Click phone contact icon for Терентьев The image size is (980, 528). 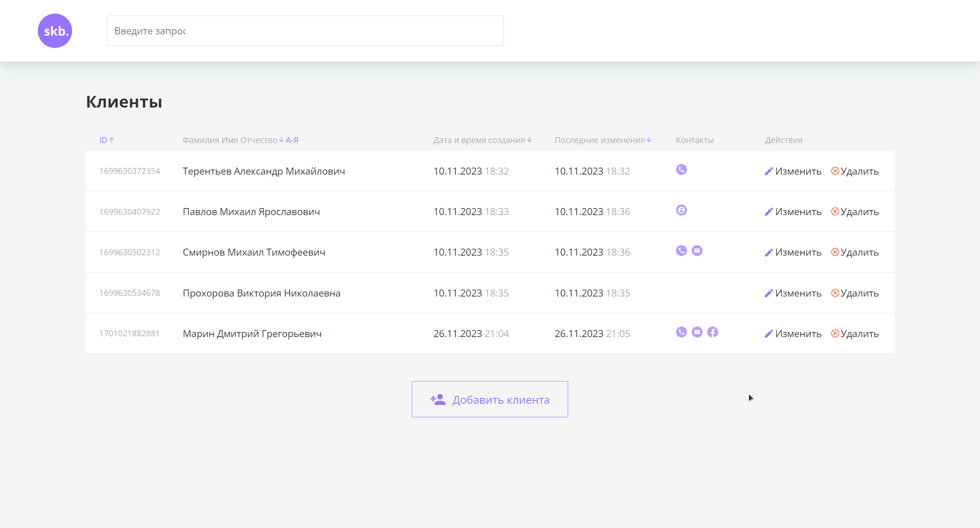[x=681, y=170]
